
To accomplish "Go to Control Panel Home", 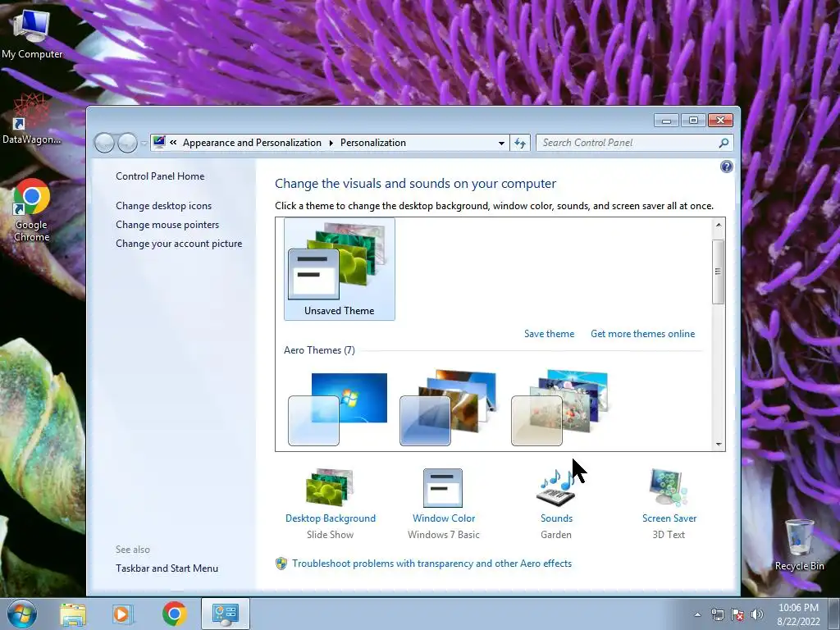I will (160, 176).
